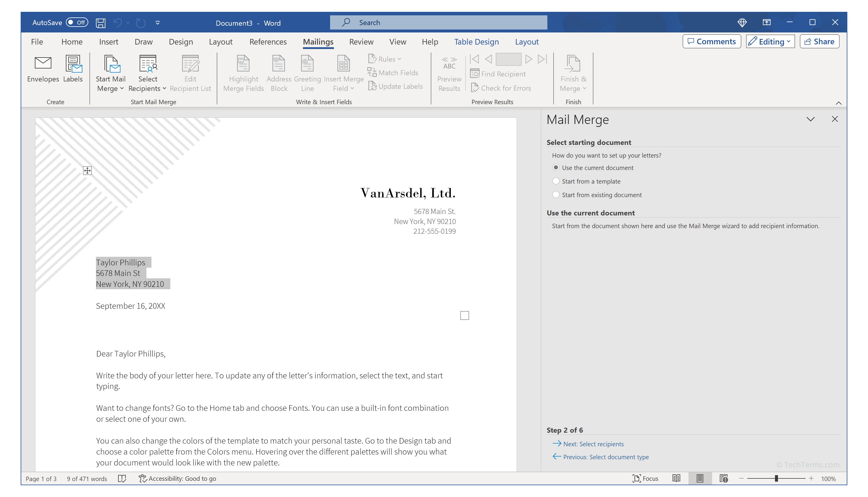The width and height of the screenshot is (868, 497).
Task: Select Start from a template radio
Action: [x=556, y=181]
